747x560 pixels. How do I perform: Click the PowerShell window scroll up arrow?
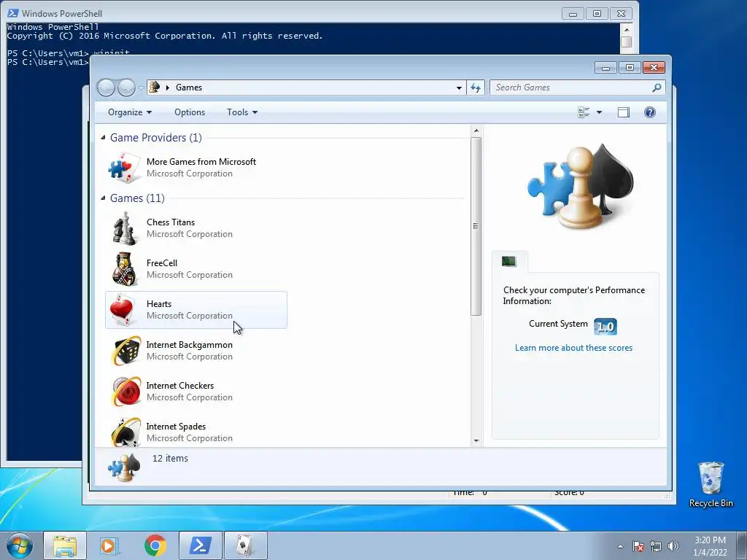tap(627, 29)
